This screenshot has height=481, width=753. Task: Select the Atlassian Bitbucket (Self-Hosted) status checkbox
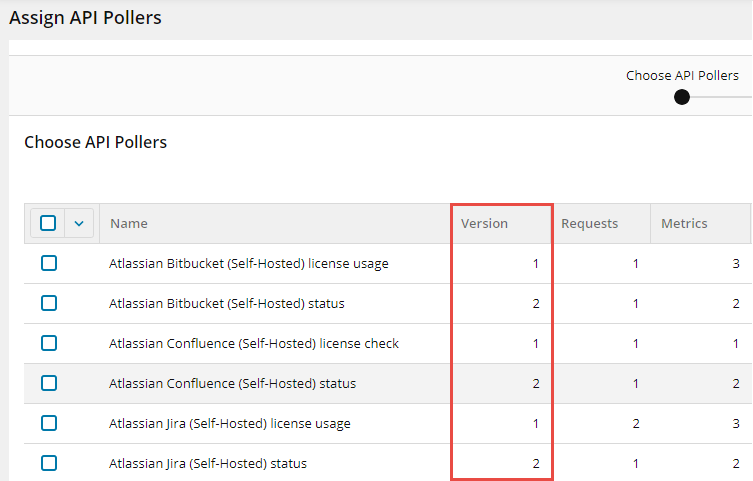point(48,303)
